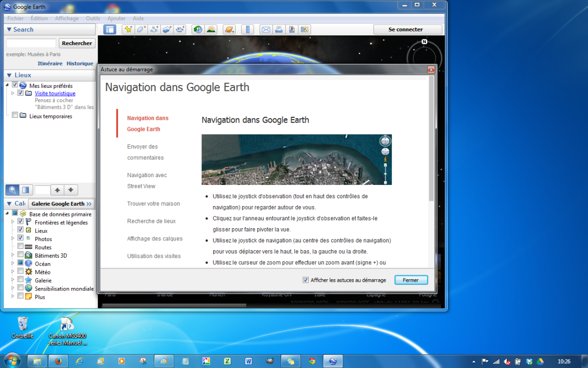
Task: Open the Itinéraire link
Action: pos(50,63)
